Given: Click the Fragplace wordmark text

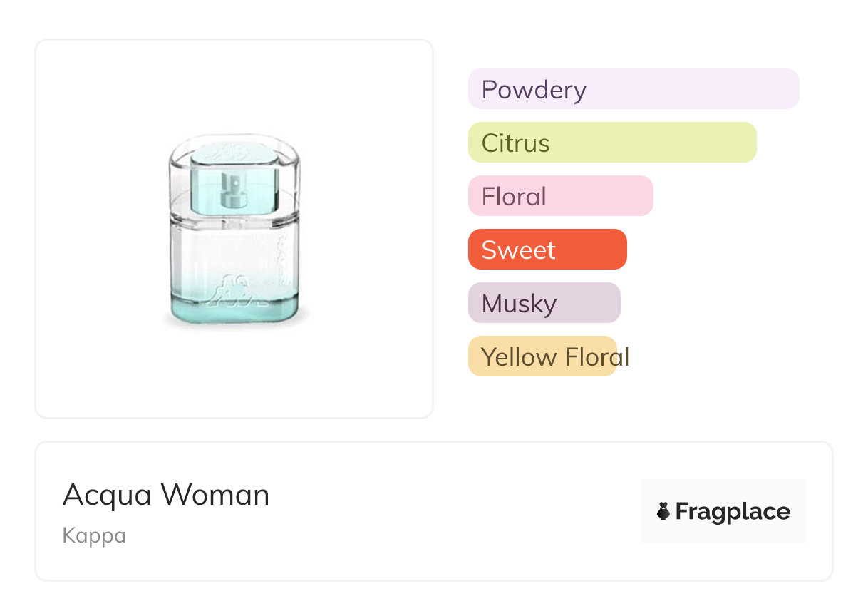Looking at the screenshot, I should [733, 511].
